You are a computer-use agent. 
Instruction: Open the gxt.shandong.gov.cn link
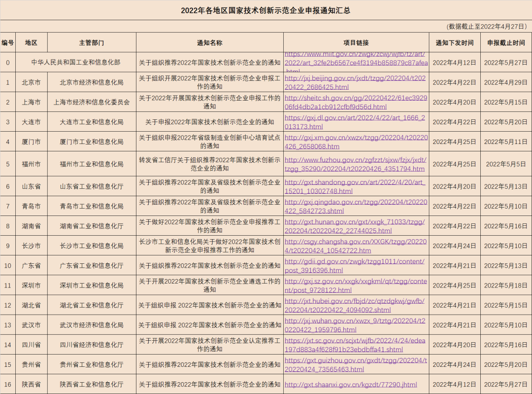(x=355, y=186)
